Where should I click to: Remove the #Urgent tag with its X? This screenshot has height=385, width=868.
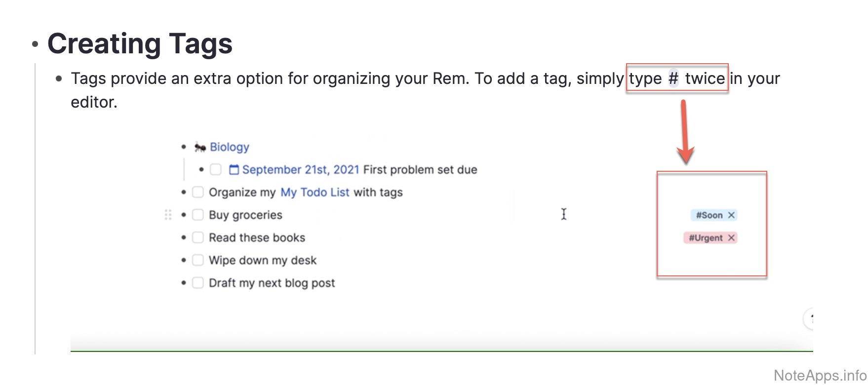(x=731, y=238)
